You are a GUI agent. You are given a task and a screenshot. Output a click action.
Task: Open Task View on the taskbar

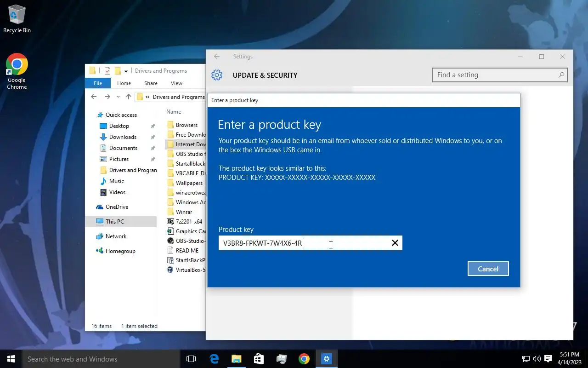191,359
